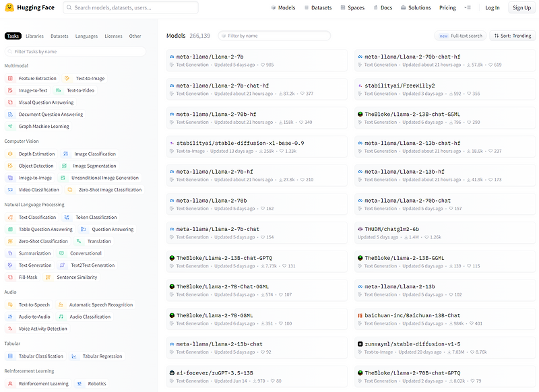Select the Automatic Speech Recognition tag
This screenshot has width=539, height=392.
(95, 304)
